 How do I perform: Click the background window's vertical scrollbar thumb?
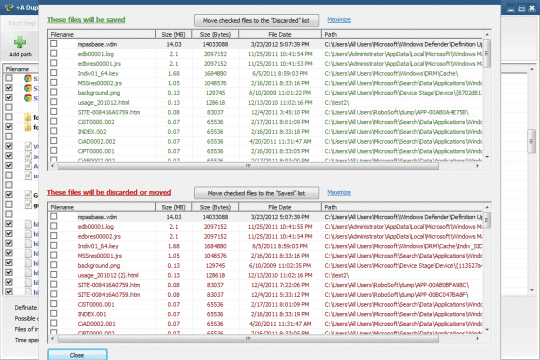531,141
